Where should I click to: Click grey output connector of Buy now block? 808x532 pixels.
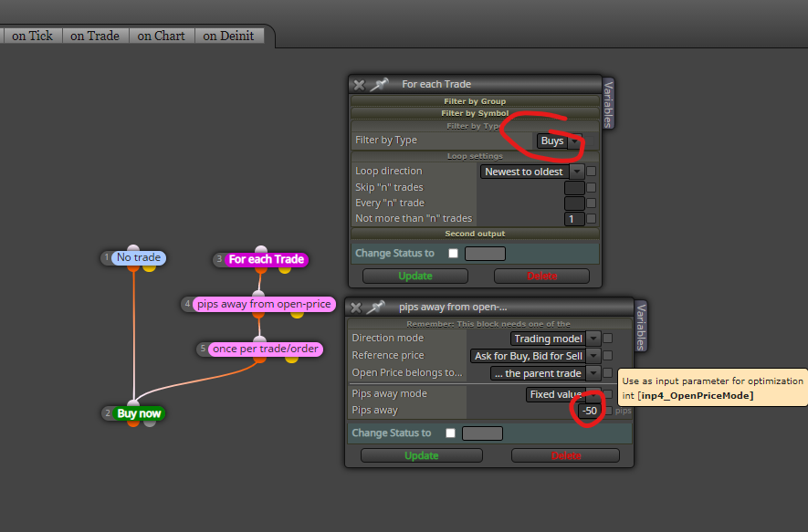[x=150, y=422]
